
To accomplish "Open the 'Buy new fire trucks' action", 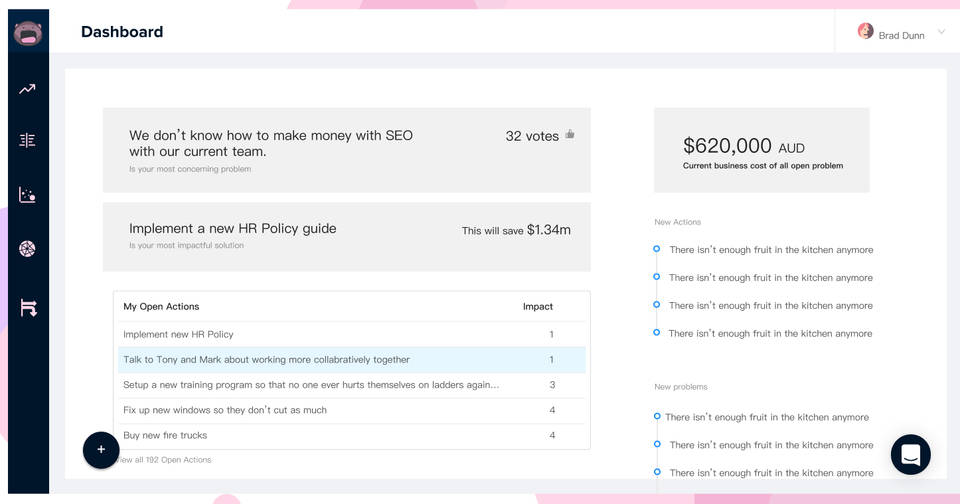I will click(351, 435).
